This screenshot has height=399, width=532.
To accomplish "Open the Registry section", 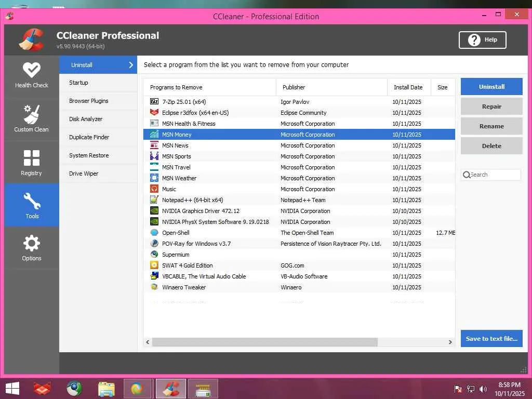I will 32,163.
